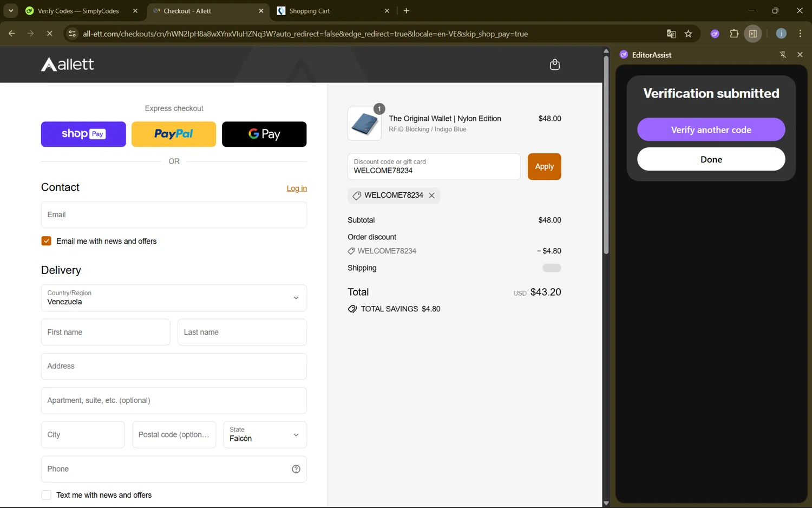Remove the WELCOME78234 discount tag

[431, 196]
